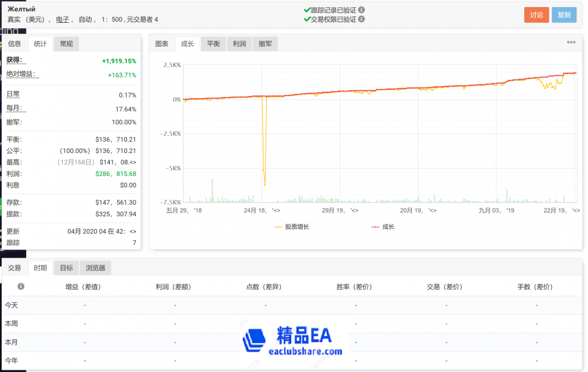Switch to the 图表 tab
The image size is (588, 372).
[162, 44]
